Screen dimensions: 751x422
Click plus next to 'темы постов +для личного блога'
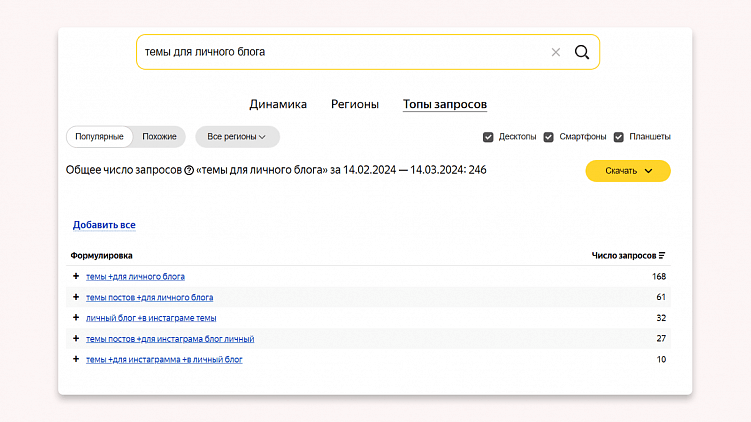(75, 297)
